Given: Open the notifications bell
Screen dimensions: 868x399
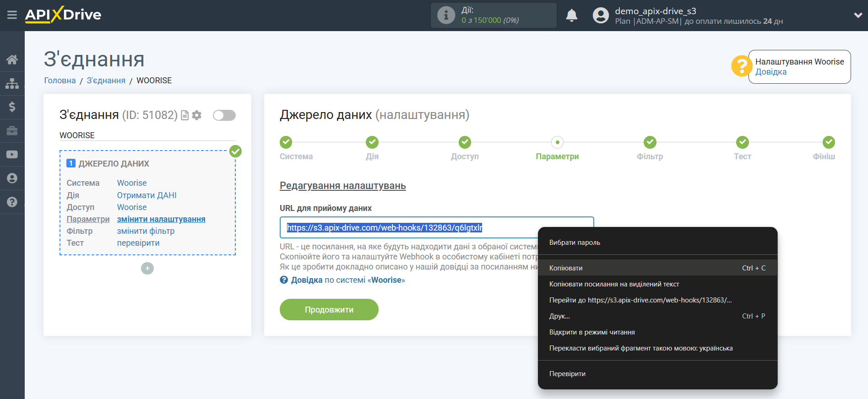Looking at the screenshot, I should pyautogui.click(x=571, y=16).
